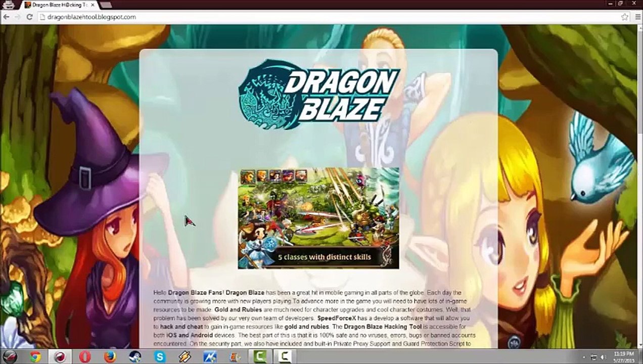The height and width of the screenshot is (364, 643).
Task: Open a new browser tab
Action: 106,5
